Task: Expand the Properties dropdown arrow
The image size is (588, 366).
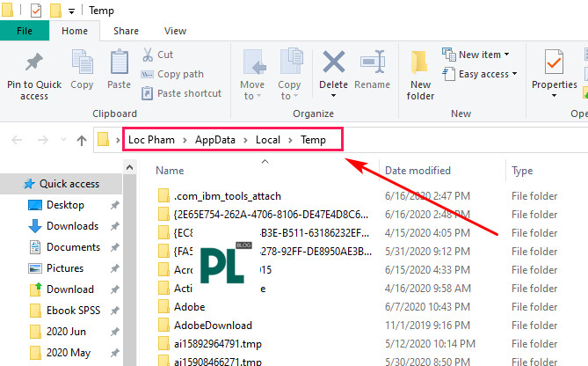Action: click(x=554, y=96)
